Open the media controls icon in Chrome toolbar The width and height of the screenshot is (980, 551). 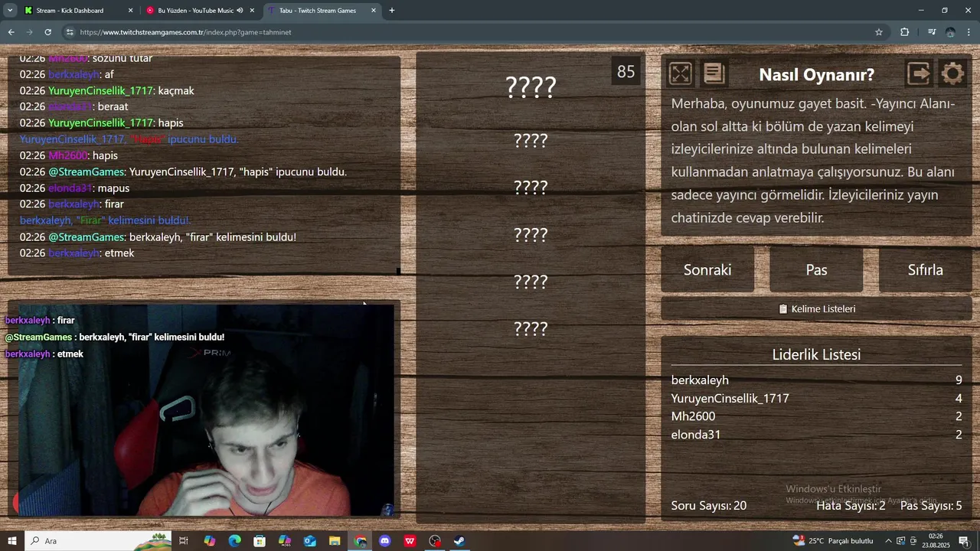(932, 32)
